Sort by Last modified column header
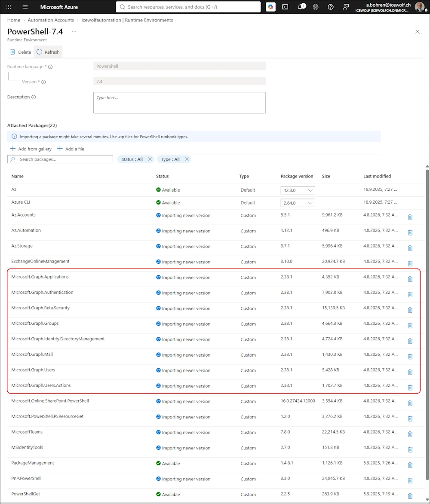Viewport: 430px width, 504px height. click(377, 176)
